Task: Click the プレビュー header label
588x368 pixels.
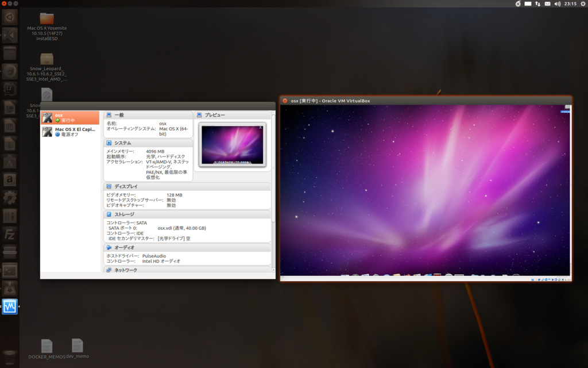Action: pyautogui.click(x=215, y=115)
